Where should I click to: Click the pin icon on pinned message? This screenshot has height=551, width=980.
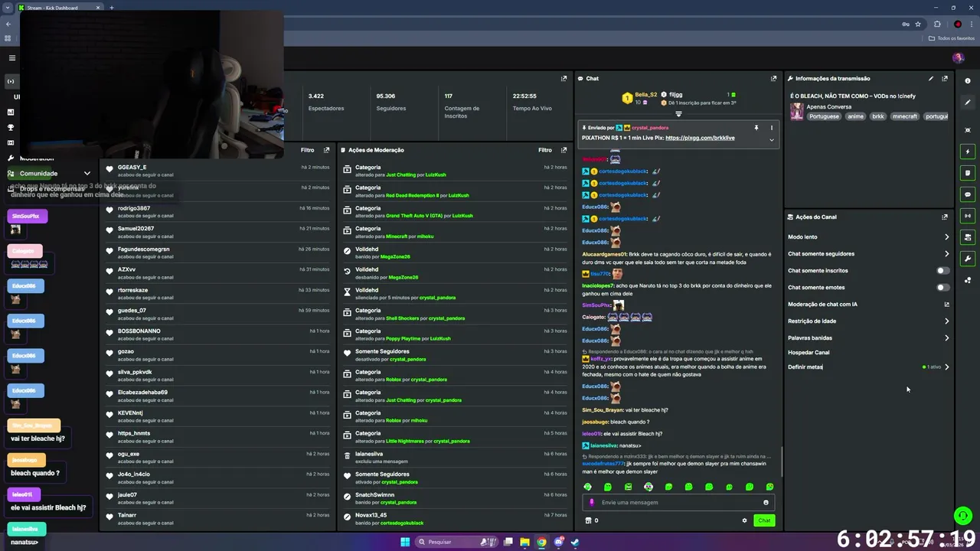point(756,128)
